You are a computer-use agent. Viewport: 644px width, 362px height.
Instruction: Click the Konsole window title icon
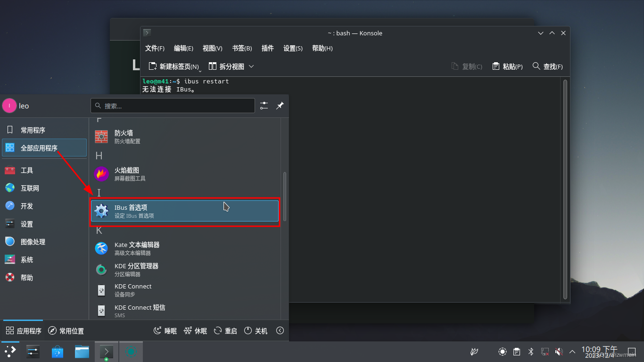[147, 33]
